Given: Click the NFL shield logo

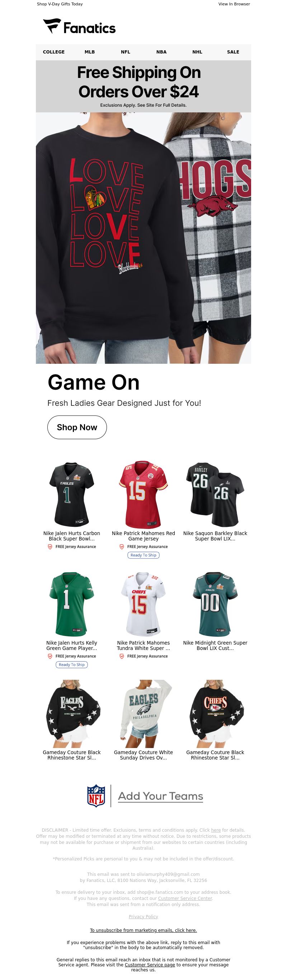Looking at the screenshot, I should tap(96, 795).
